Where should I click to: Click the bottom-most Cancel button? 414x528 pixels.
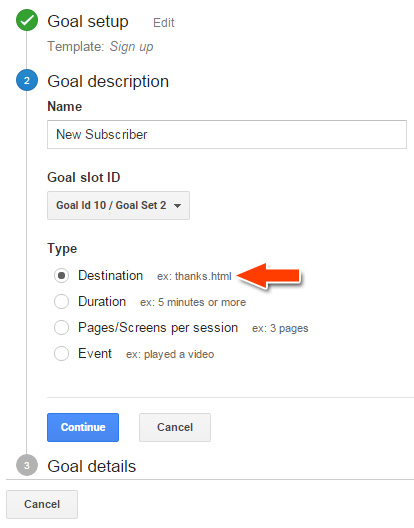click(42, 504)
